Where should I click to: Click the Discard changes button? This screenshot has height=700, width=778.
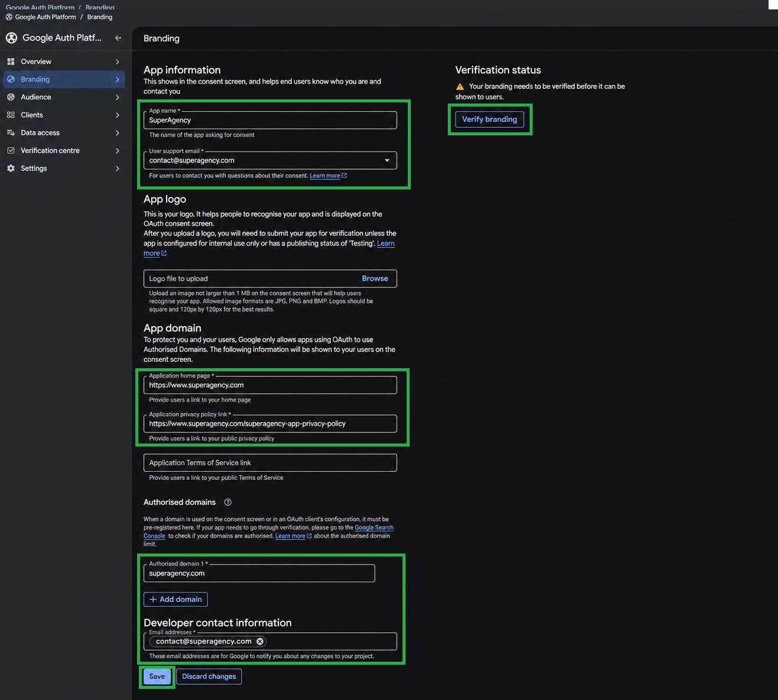(x=209, y=676)
